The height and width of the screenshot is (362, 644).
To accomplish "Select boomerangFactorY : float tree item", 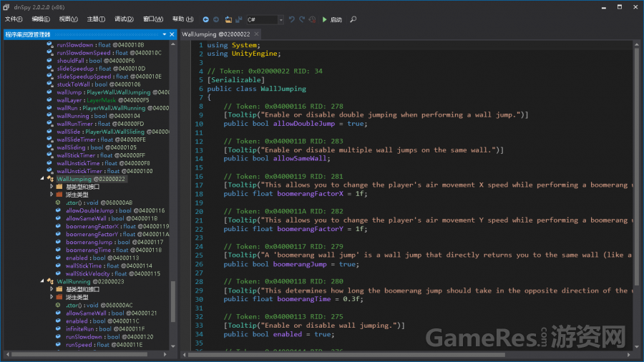I will [x=117, y=235].
